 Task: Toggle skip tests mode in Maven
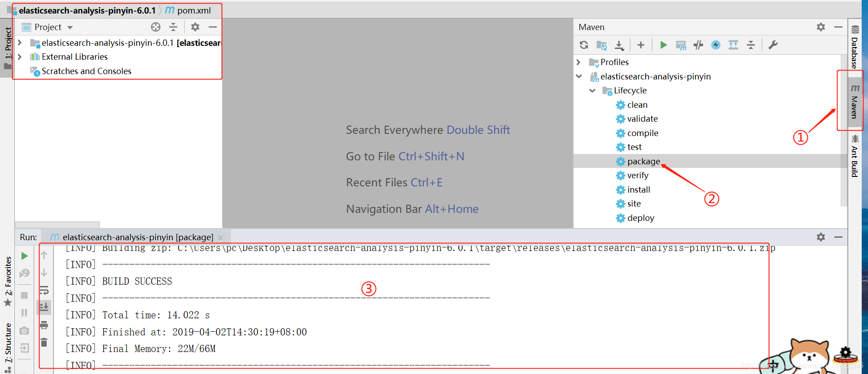716,45
